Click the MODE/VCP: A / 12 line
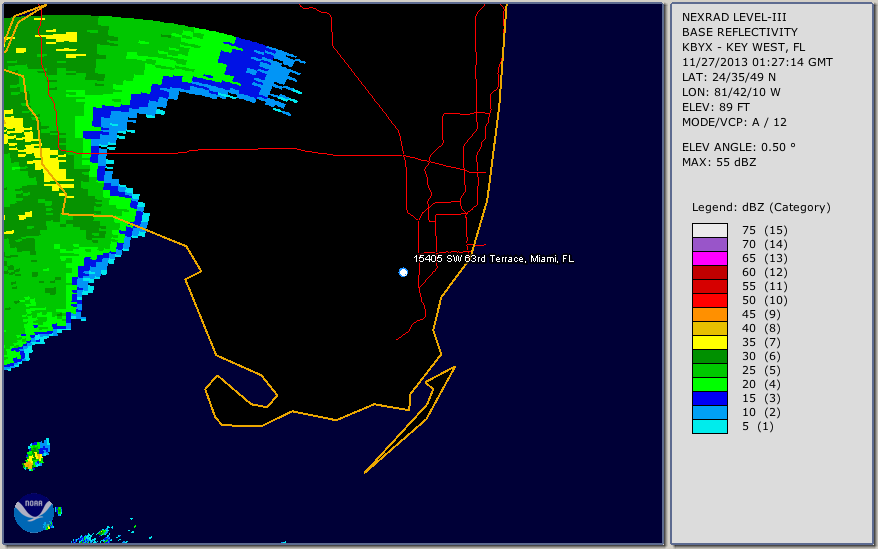This screenshot has width=878, height=549. 734,122
